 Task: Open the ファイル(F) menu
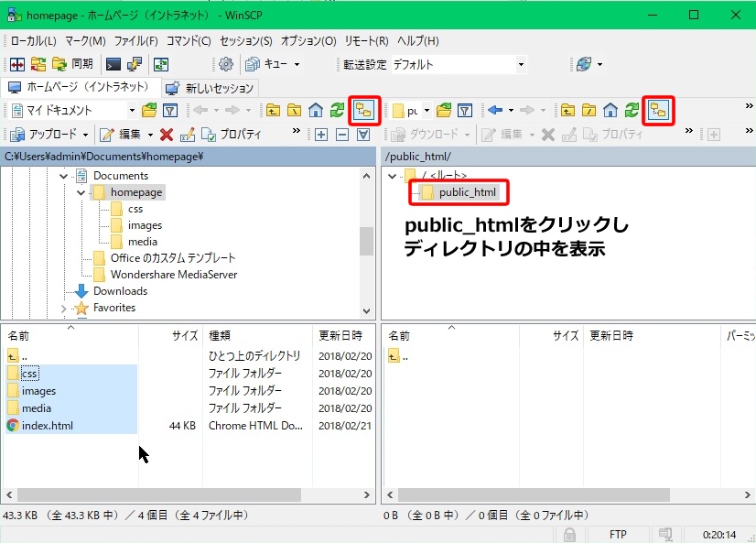[x=136, y=41]
